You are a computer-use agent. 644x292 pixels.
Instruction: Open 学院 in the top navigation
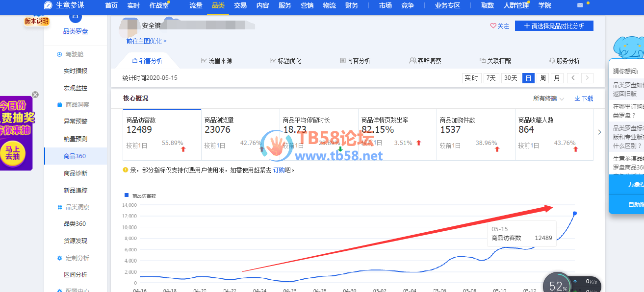544,5
